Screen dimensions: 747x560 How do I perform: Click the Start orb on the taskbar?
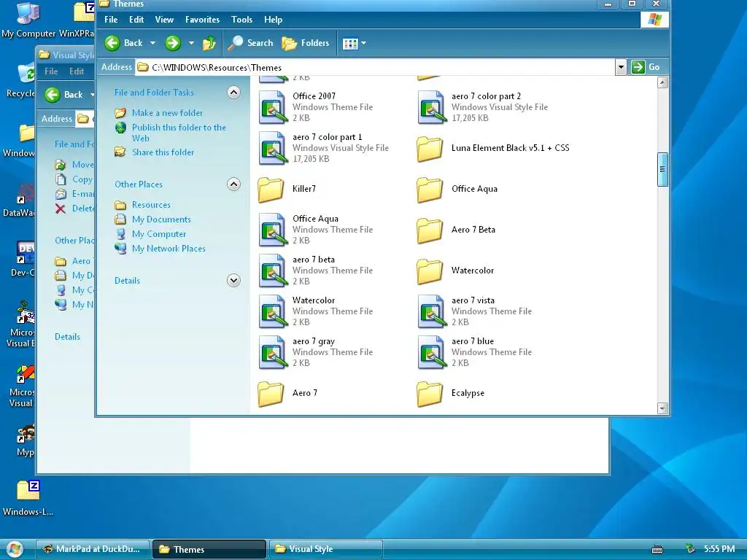[15, 549]
